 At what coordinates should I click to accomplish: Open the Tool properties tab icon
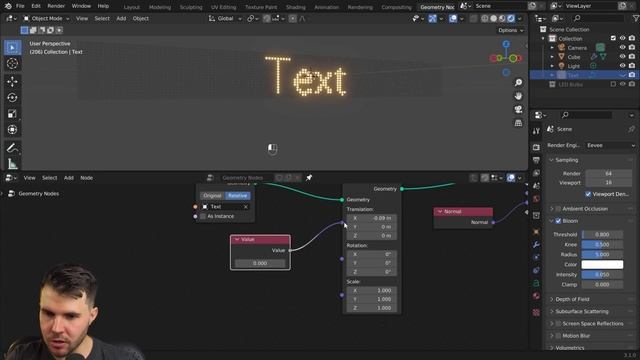536,131
